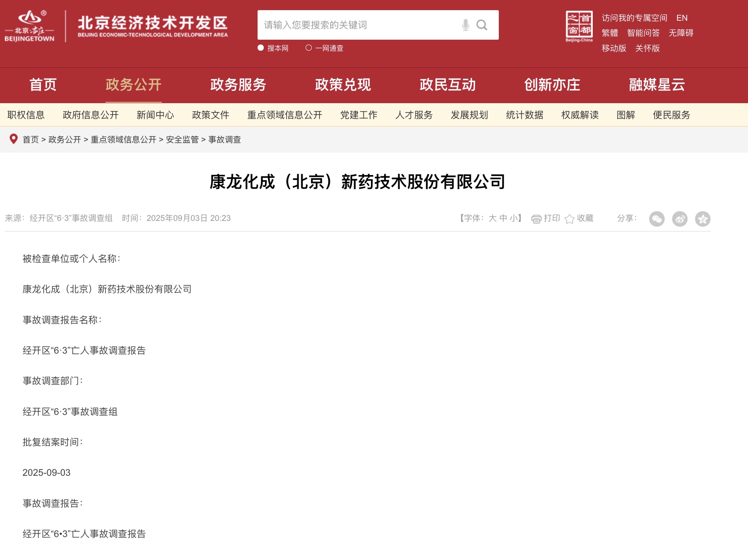Open the 党建工作 submenu item
Image resolution: width=748 pixels, height=560 pixels.
coord(359,115)
